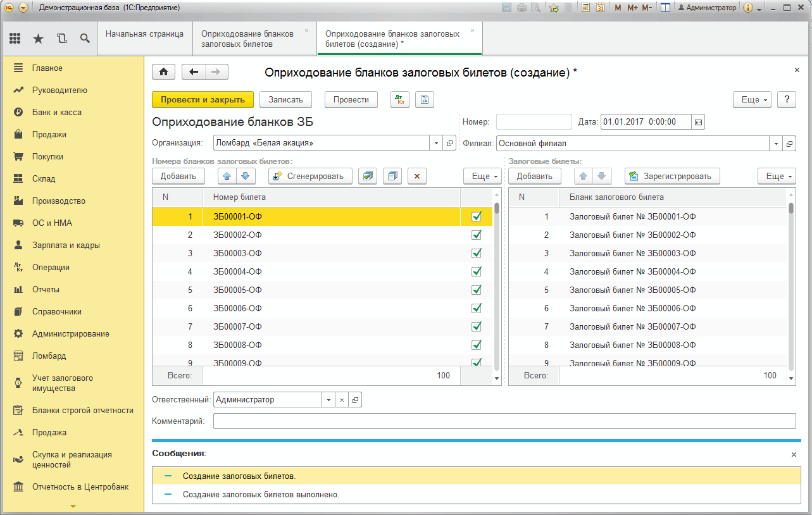Toggle checkbox for ticket ЗБ00007-ОФ
The image size is (812, 515).
click(477, 326)
